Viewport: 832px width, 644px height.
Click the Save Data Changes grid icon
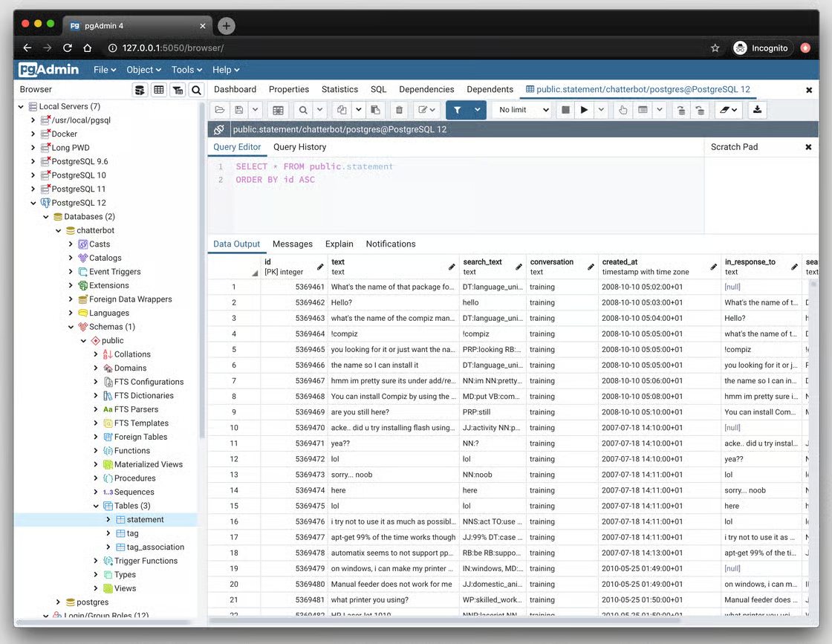click(x=278, y=110)
